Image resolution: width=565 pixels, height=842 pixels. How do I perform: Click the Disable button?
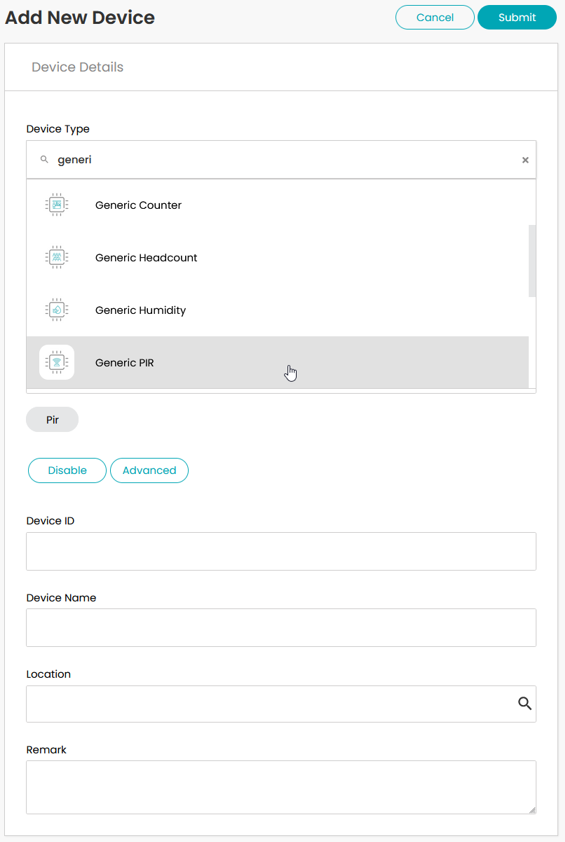click(67, 470)
